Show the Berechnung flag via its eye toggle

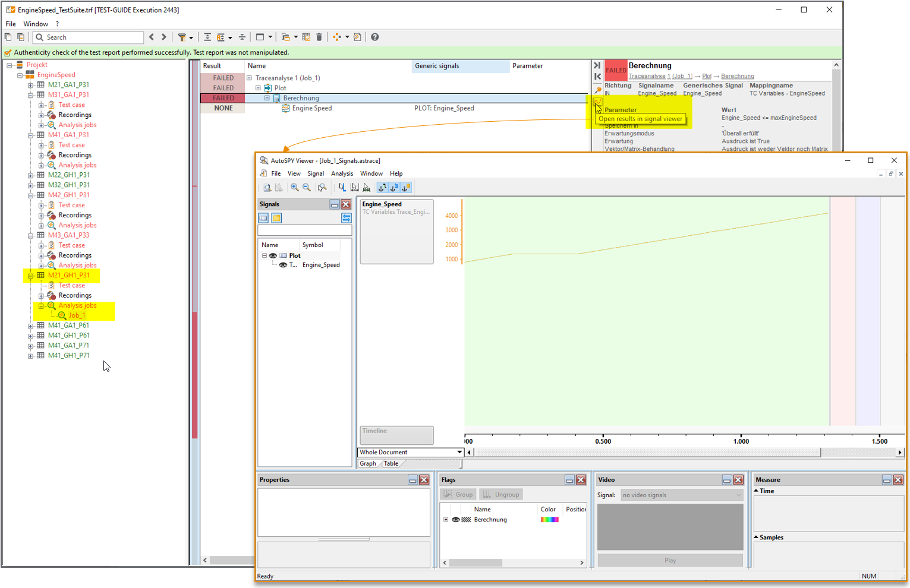pyautogui.click(x=455, y=519)
